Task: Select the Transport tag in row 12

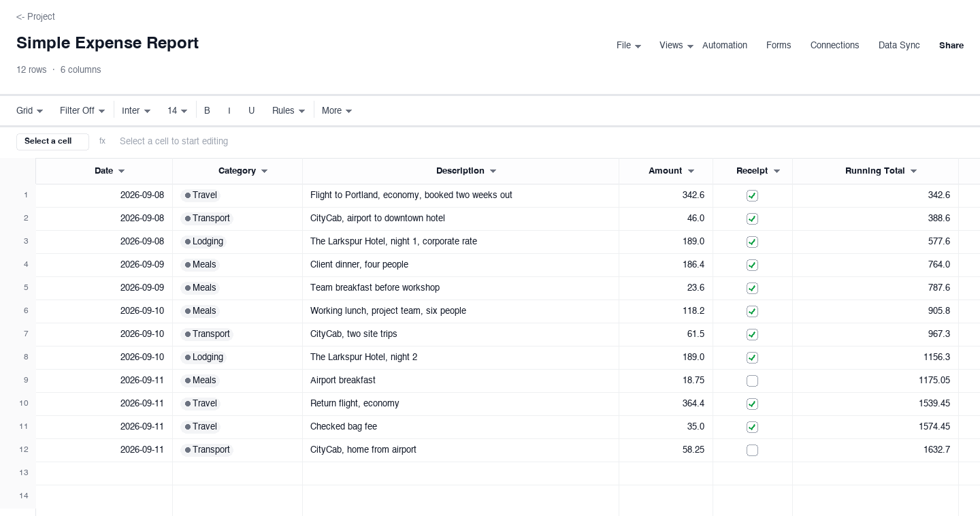Action: [207, 450]
